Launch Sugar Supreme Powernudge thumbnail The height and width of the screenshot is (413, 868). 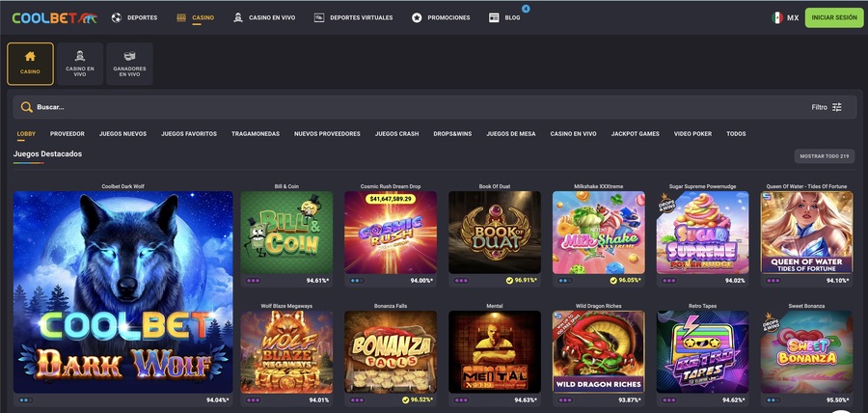point(702,233)
